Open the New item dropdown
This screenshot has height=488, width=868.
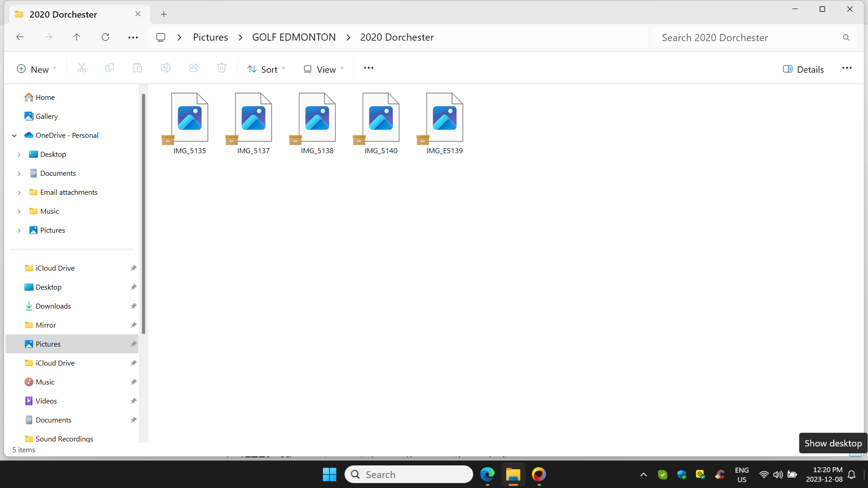[x=36, y=69]
